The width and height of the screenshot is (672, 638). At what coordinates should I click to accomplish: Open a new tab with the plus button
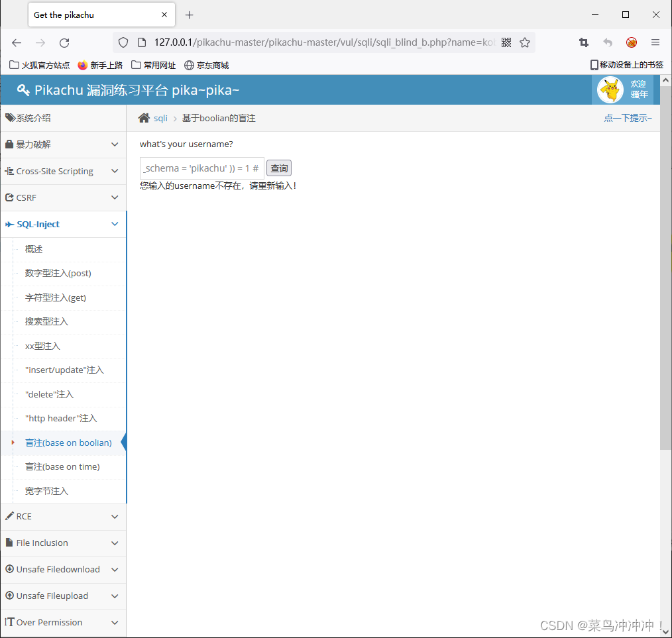[189, 15]
